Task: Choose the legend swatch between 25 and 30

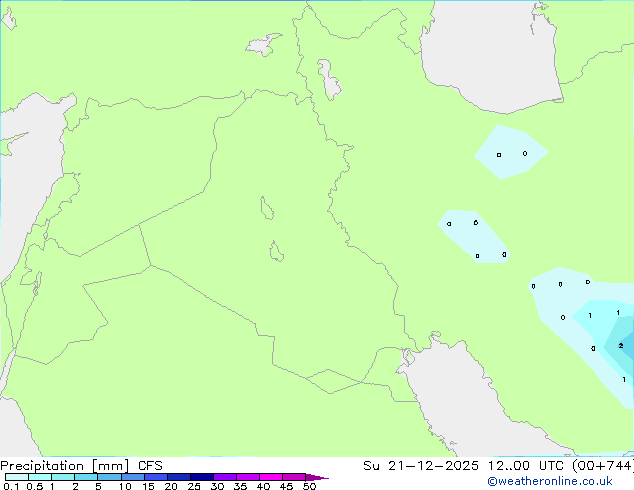Action: [202, 477]
